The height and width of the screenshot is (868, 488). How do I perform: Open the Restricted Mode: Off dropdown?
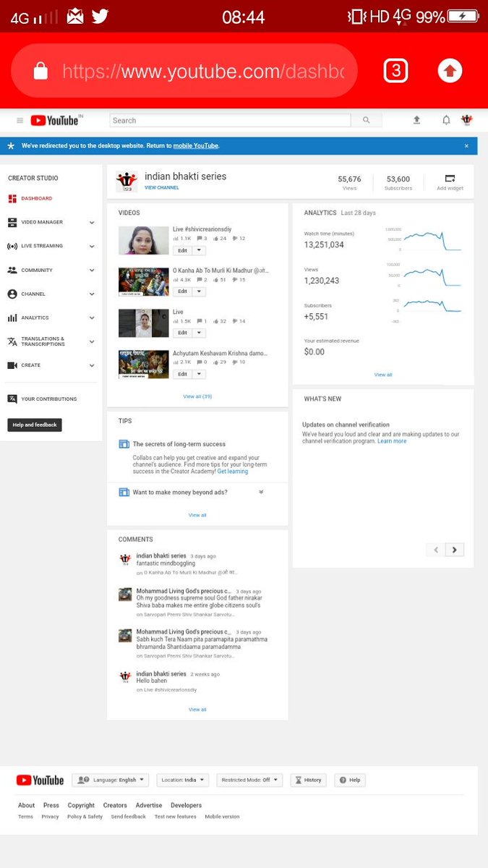(249, 780)
